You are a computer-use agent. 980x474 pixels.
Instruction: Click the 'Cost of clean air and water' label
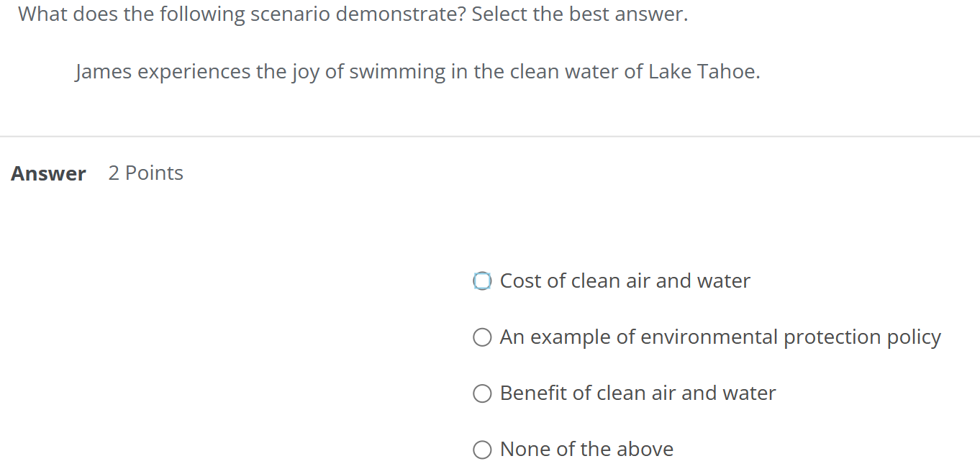tap(625, 281)
